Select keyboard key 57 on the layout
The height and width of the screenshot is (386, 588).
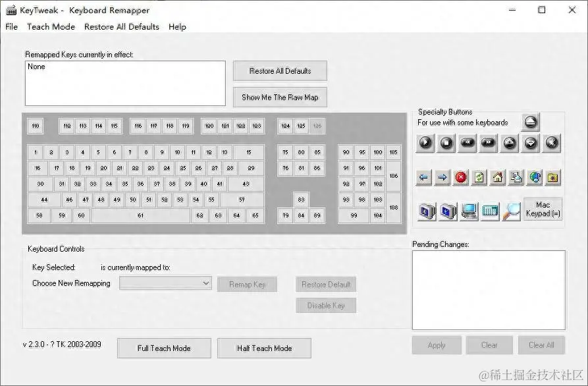coord(242,200)
